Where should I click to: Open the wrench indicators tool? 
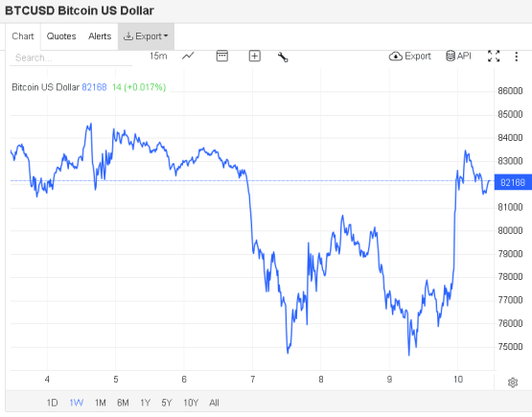coord(283,57)
